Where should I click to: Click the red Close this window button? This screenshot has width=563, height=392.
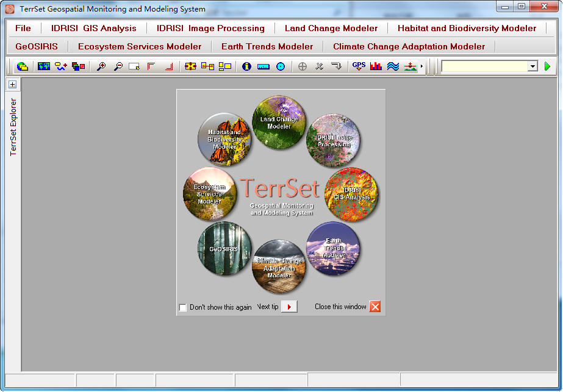[375, 307]
